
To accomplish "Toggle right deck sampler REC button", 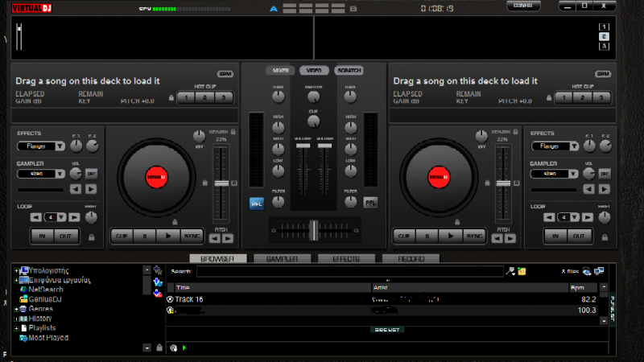I will (605, 174).
